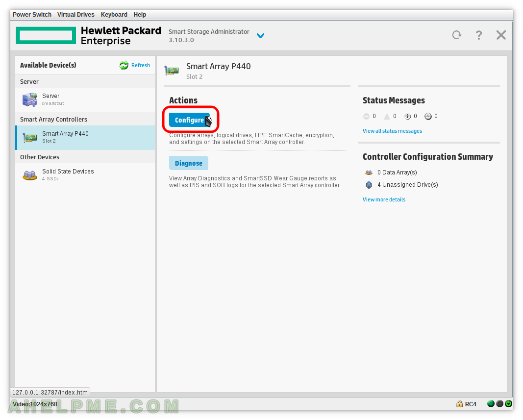Close Smart Storage Administrator with X icon
This screenshot has height=420, width=523.
[501, 35]
